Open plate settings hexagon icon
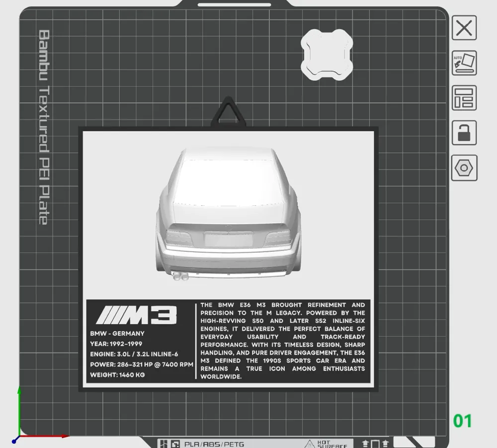497x448 pixels. point(464,168)
